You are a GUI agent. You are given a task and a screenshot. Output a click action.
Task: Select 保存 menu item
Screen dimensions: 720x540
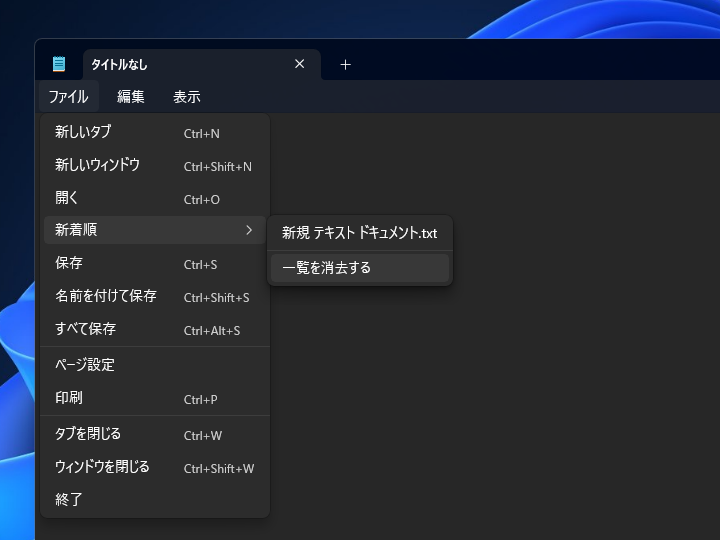click(155, 264)
